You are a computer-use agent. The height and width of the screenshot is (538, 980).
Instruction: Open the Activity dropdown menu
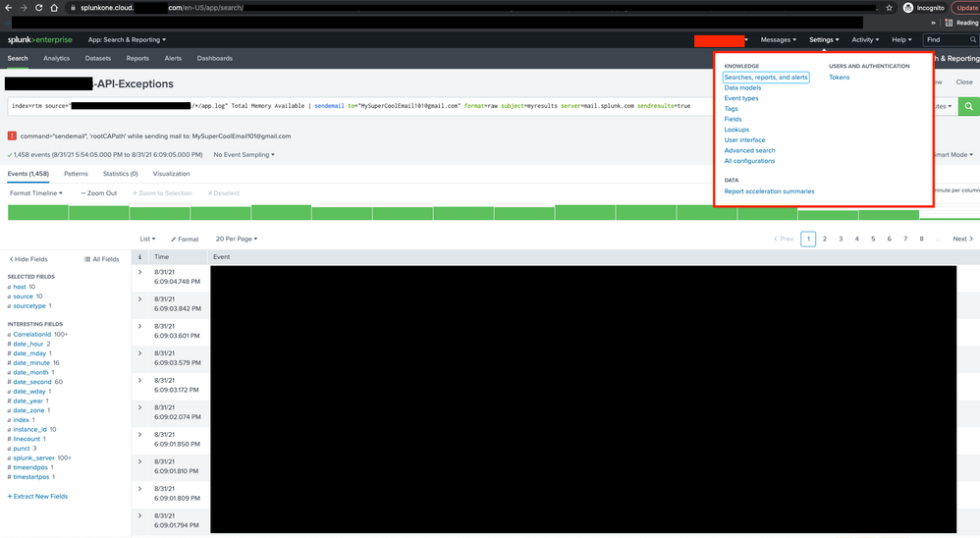[865, 39]
